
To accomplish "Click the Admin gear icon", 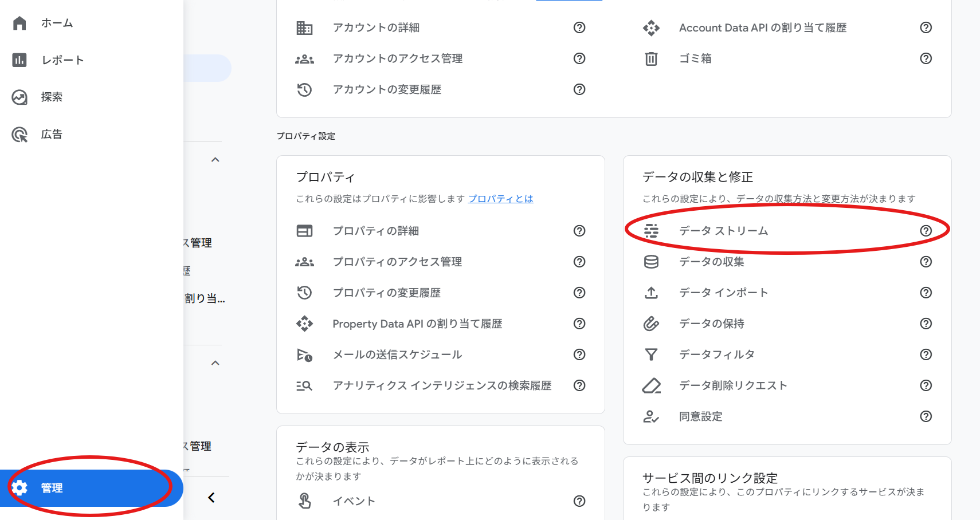I will tap(19, 488).
